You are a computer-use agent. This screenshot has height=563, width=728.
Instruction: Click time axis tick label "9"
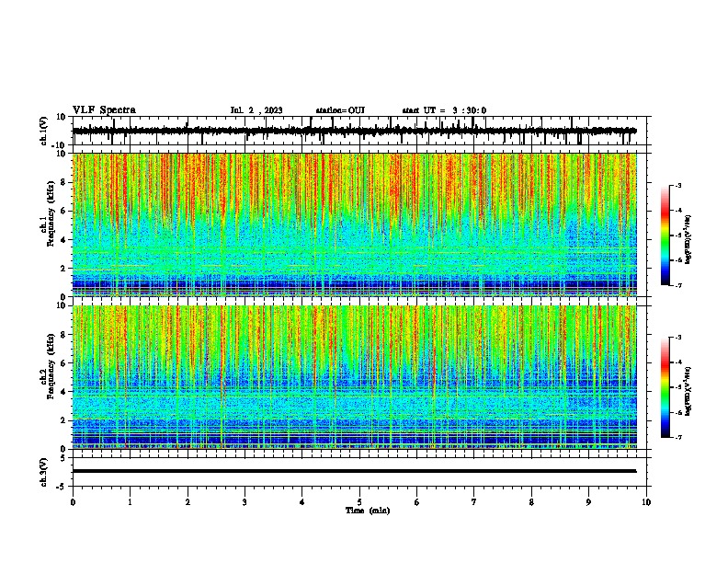(x=588, y=501)
